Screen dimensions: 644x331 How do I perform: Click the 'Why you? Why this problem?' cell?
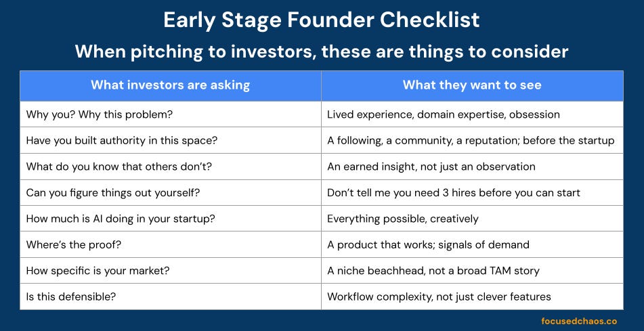[x=171, y=114]
